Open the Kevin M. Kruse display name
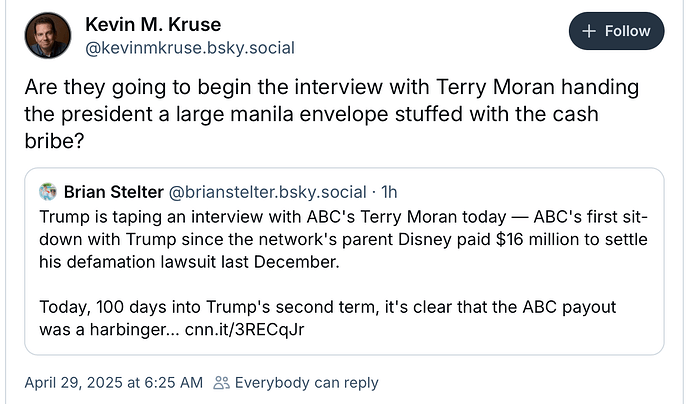 (x=153, y=24)
